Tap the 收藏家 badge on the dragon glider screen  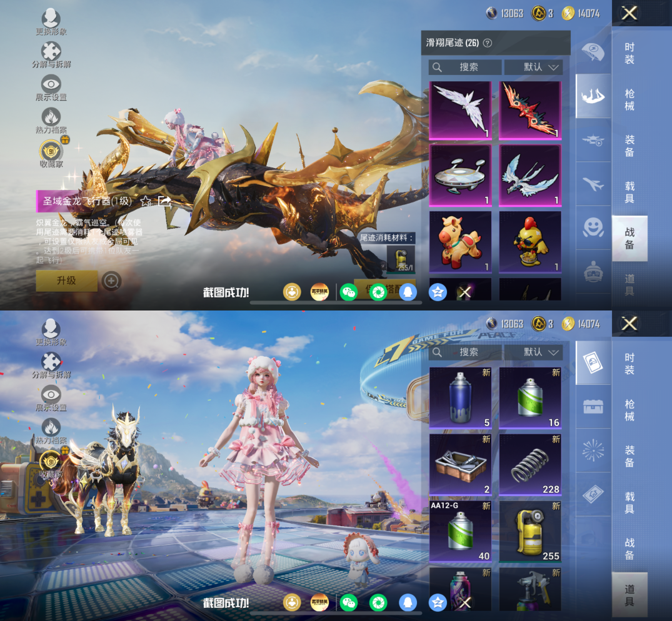click(x=51, y=153)
